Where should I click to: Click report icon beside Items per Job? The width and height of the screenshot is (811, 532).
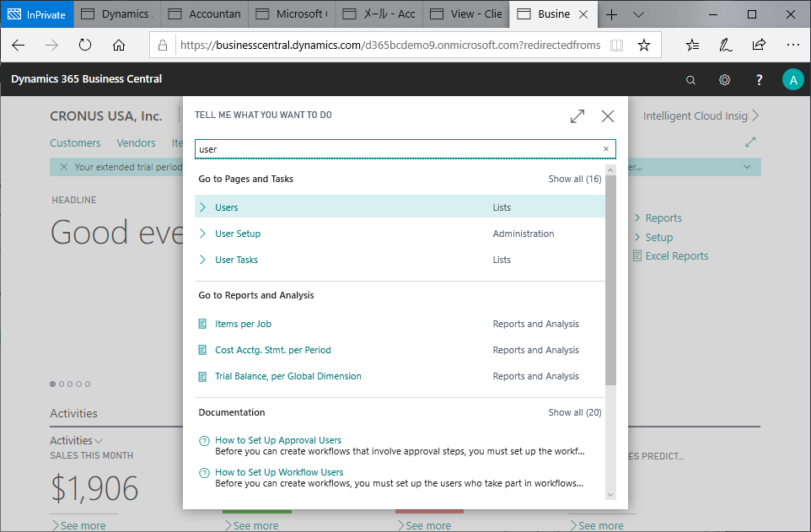click(x=202, y=324)
